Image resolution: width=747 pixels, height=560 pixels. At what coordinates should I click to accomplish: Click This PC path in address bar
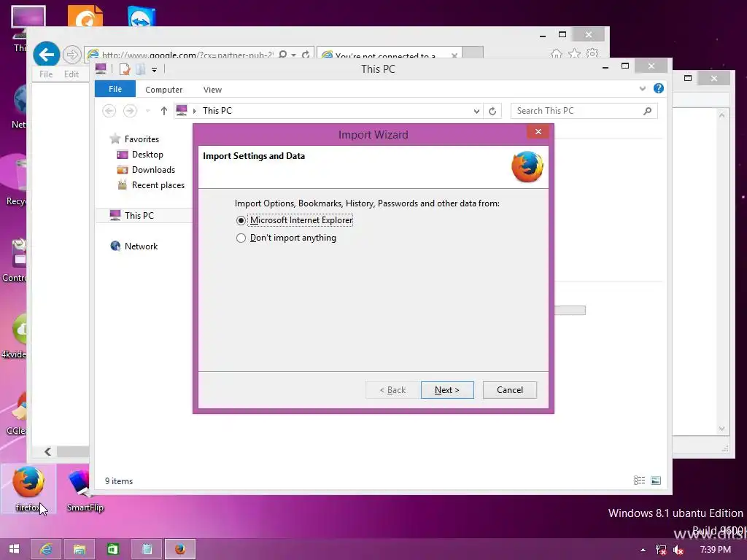(x=217, y=111)
